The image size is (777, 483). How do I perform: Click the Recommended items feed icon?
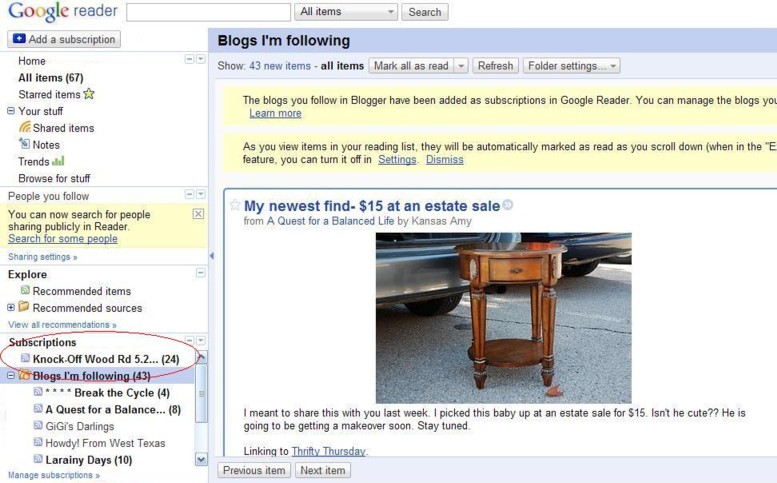25,290
